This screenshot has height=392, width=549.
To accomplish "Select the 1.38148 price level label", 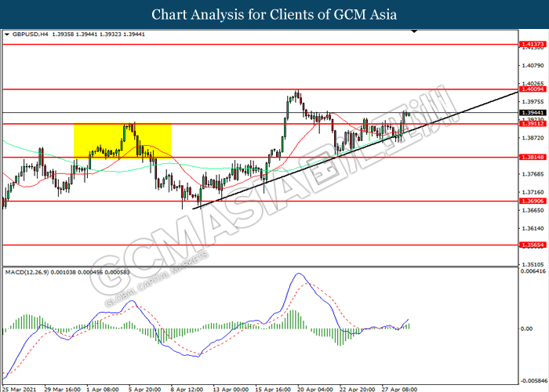I will tap(533, 157).
